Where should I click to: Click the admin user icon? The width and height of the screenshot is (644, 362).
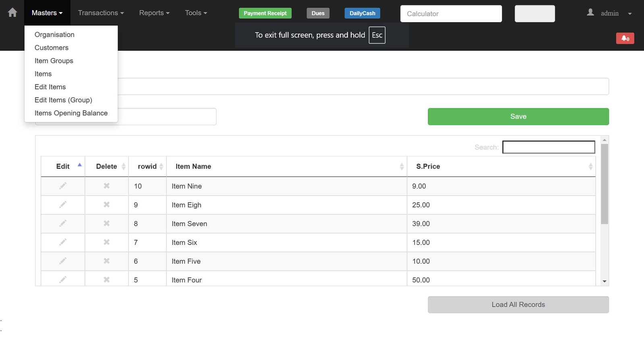[x=590, y=12]
